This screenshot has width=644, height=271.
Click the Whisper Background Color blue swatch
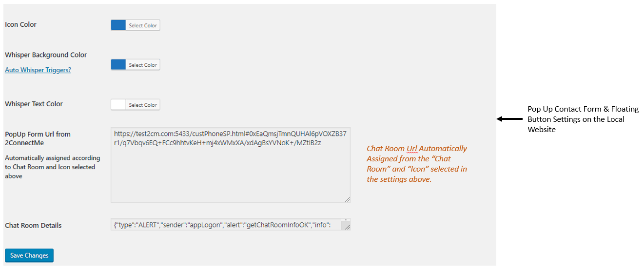click(x=118, y=65)
